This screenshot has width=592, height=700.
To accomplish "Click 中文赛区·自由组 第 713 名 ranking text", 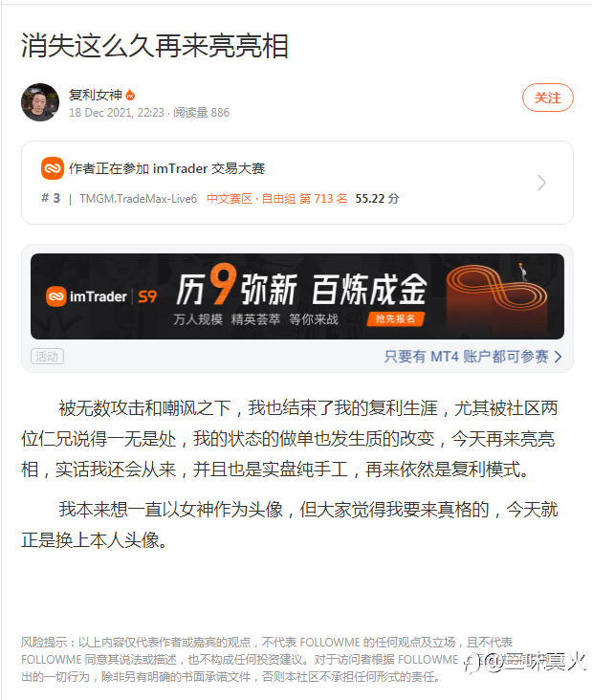I will [276, 199].
